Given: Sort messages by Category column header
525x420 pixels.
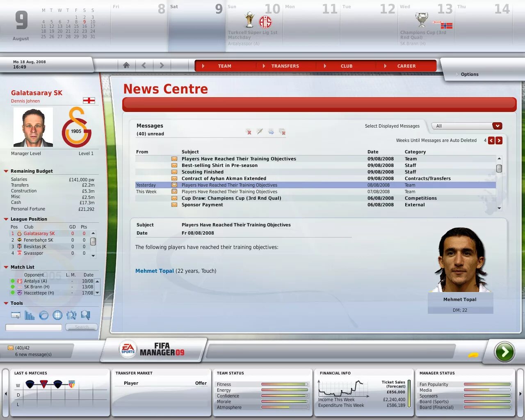Looking at the screenshot, I should click(415, 152).
